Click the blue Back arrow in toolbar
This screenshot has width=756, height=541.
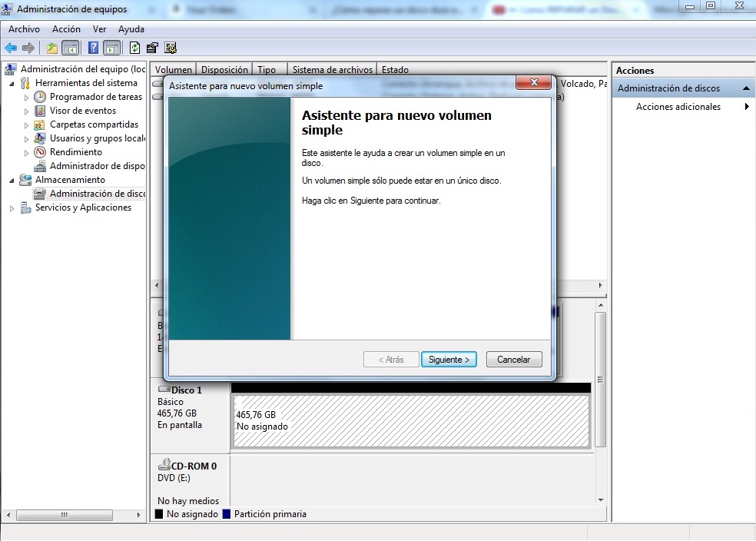click(11, 48)
